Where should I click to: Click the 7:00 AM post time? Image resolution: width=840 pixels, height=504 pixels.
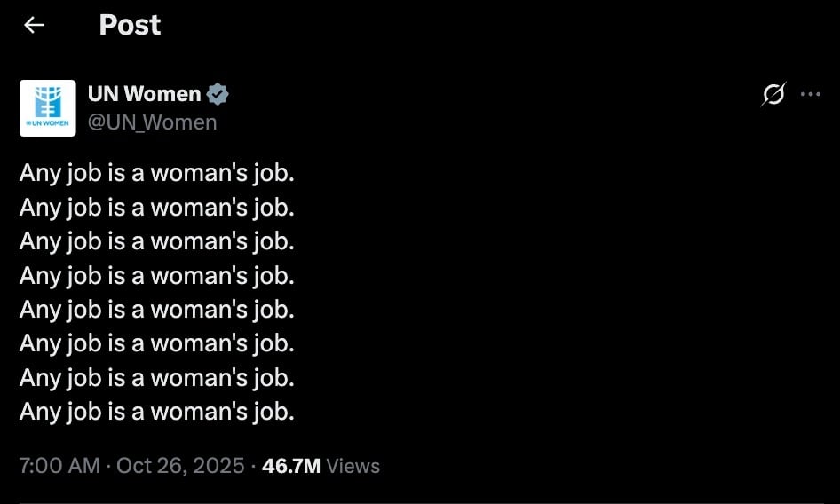[x=59, y=466]
